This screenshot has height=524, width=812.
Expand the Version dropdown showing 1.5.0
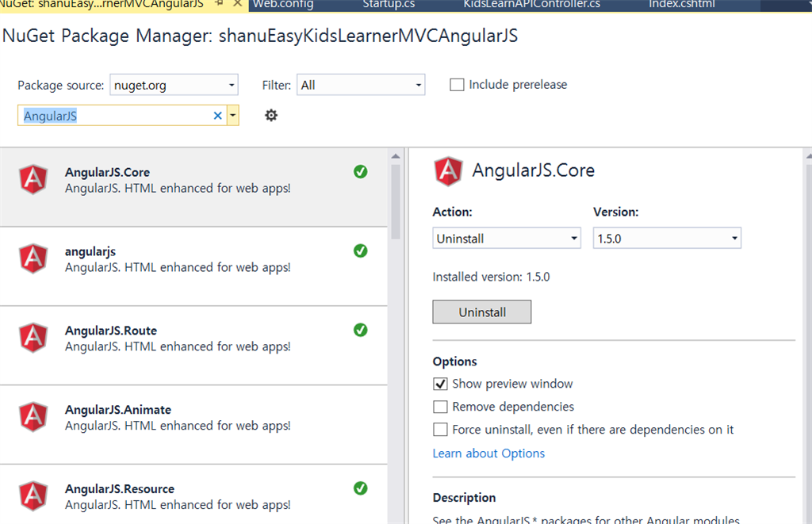point(667,239)
